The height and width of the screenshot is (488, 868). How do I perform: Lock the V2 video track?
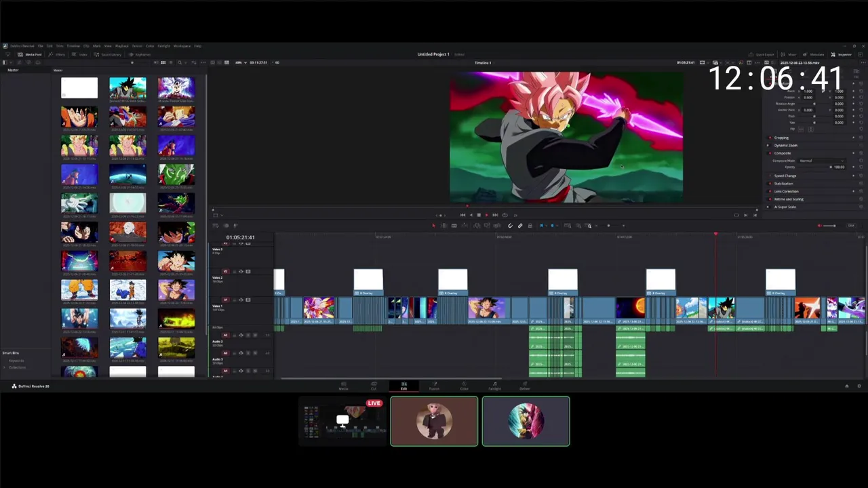(235, 272)
